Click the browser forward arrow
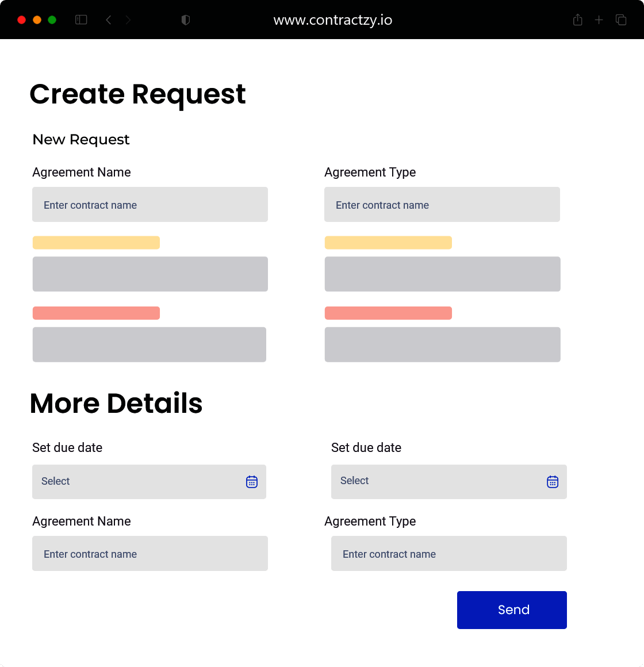The width and height of the screenshot is (644, 667). [128, 20]
